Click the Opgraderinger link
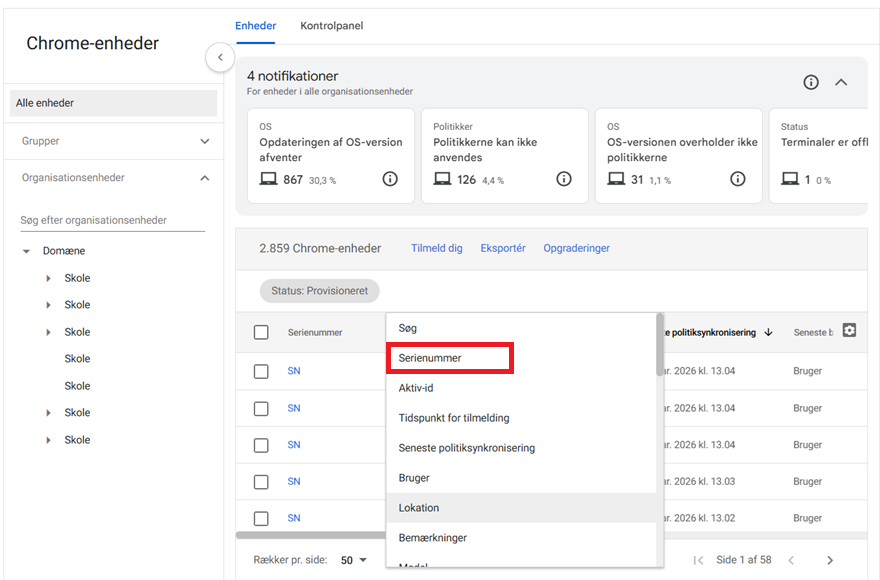880x580 pixels. pos(576,248)
